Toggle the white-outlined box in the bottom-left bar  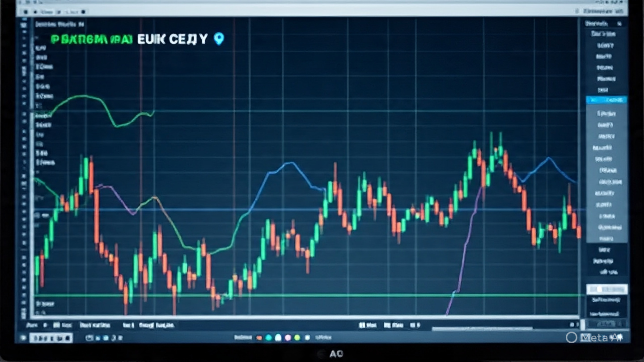(51, 337)
